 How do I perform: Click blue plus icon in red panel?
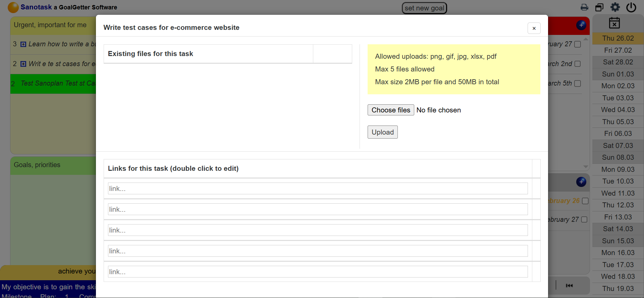(x=581, y=25)
